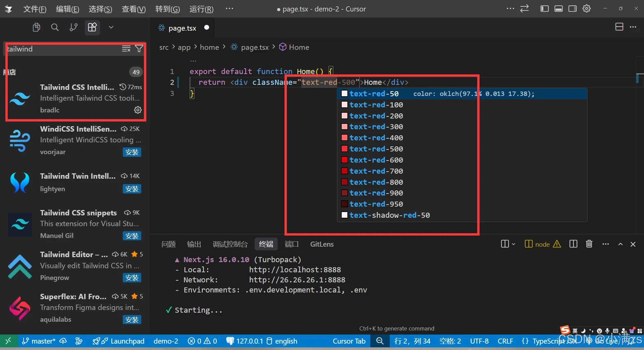This screenshot has width=644, height=350.
Task: Open Tailwind Editor extension logo
Action: pos(20,267)
